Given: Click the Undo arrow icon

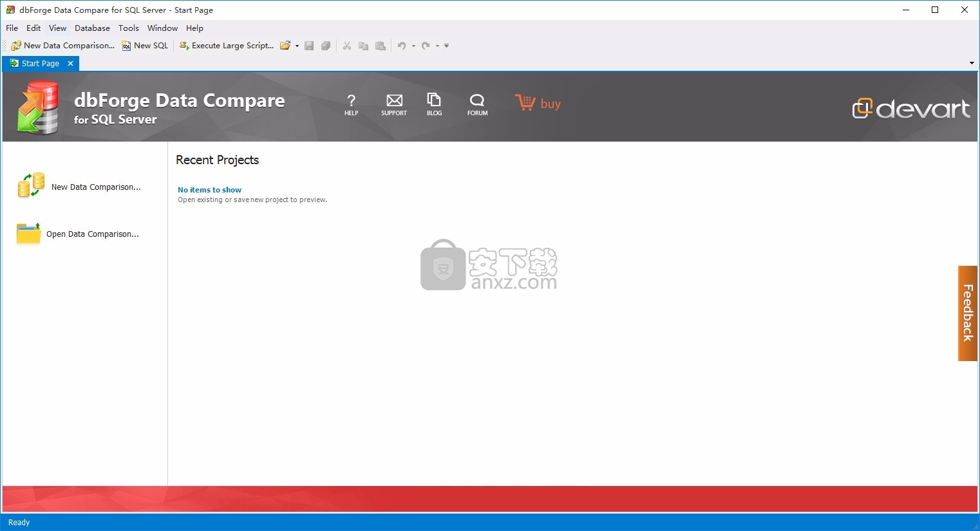Looking at the screenshot, I should pos(402,46).
